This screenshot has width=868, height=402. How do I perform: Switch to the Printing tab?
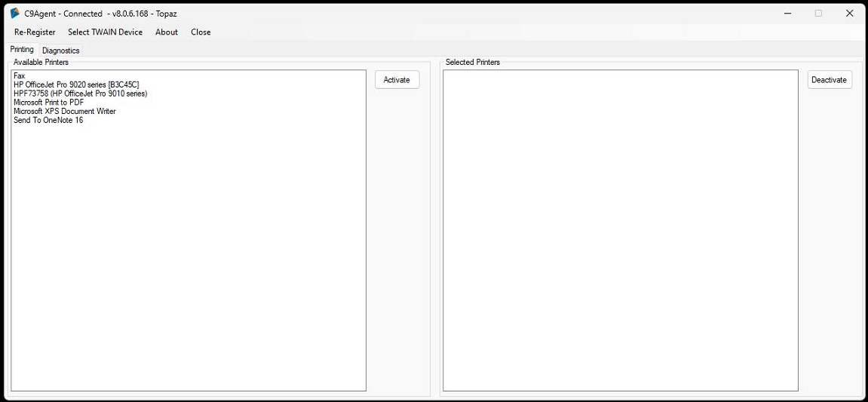pos(22,50)
